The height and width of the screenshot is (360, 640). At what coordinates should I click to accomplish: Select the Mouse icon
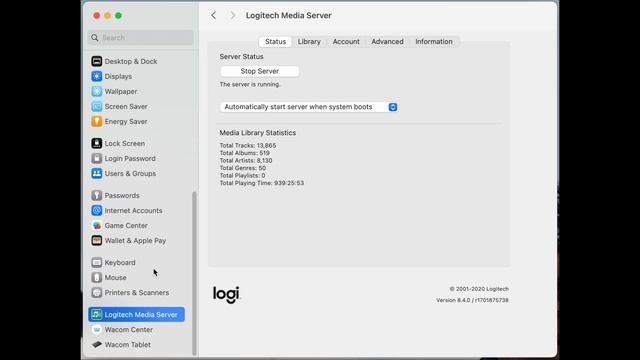tap(97, 278)
